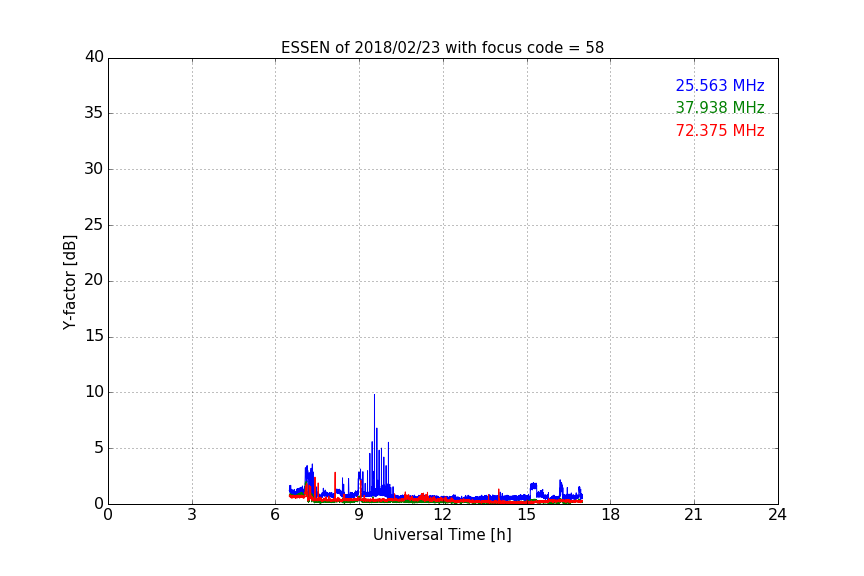Click the x-axis tick label 6
Screen dimensions: 864x576
[x=276, y=515]
